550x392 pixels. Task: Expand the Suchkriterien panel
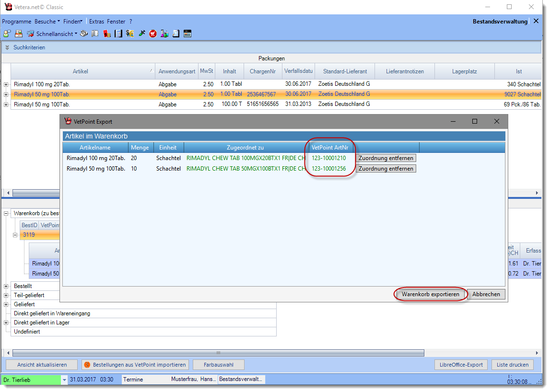7,47
